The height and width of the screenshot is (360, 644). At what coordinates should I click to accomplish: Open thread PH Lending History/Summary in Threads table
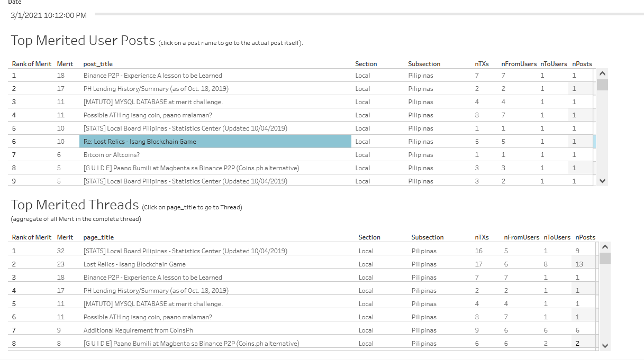click(156, 291)
